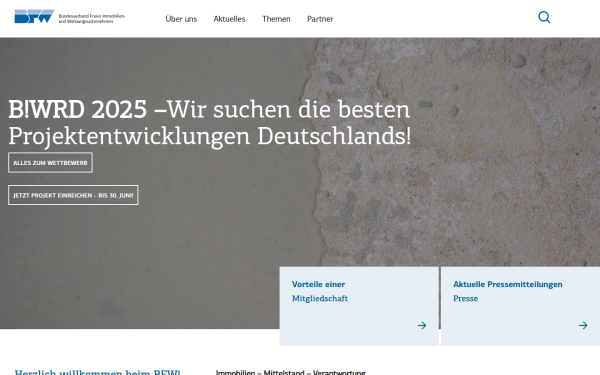Screen dimensions: 600x375
Task: Click the word Presse in the press card
Action: click(465, 298)
